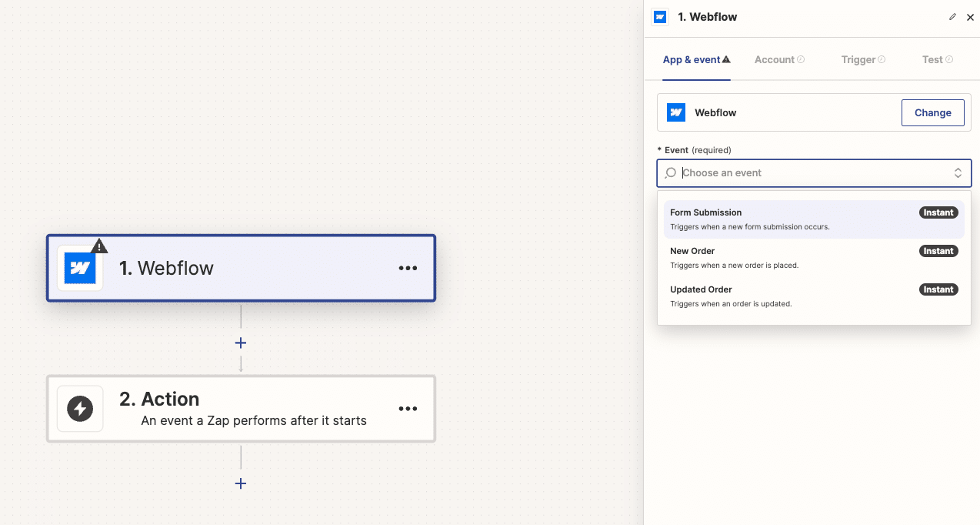Image resolution: width=980 pixels, height=525 pixels.
Task: Add a step below the Action card
Action: pyautogui.click(x=241, y=483)
